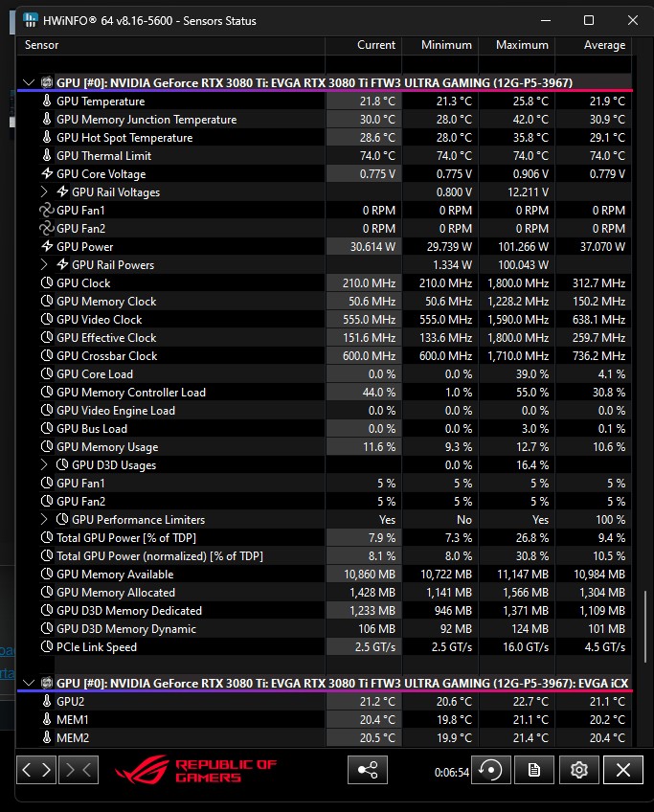Click the share/network icon in bottom toolbar
The width and height of the screenshot is (654, 812).
367,770
